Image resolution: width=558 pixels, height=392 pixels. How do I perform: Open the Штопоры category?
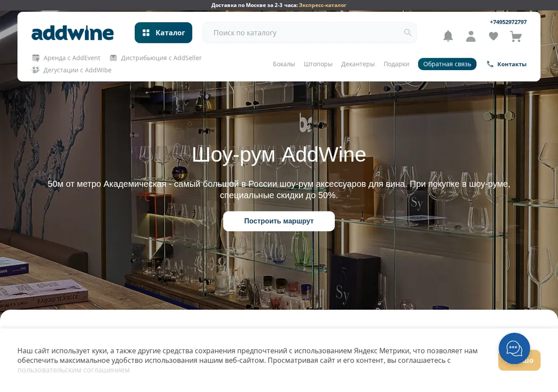point(318,64)
